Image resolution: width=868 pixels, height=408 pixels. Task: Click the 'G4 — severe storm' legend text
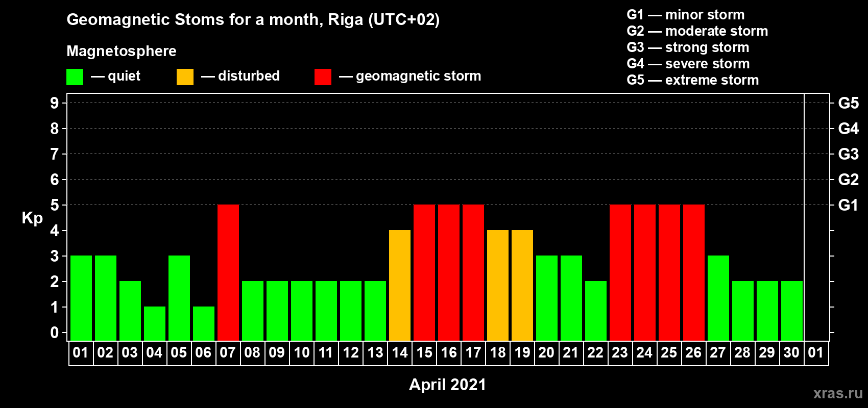(688, 64)
